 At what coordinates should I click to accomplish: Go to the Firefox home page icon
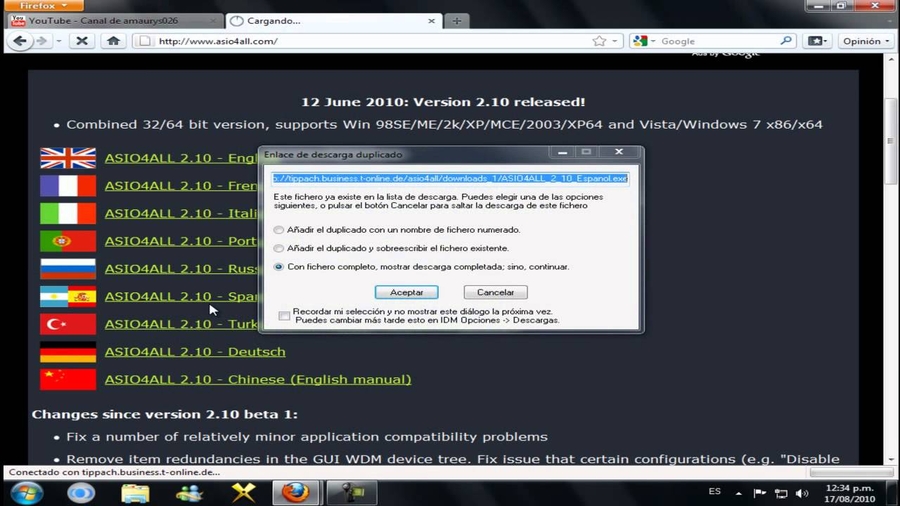[x=113, y=41]
